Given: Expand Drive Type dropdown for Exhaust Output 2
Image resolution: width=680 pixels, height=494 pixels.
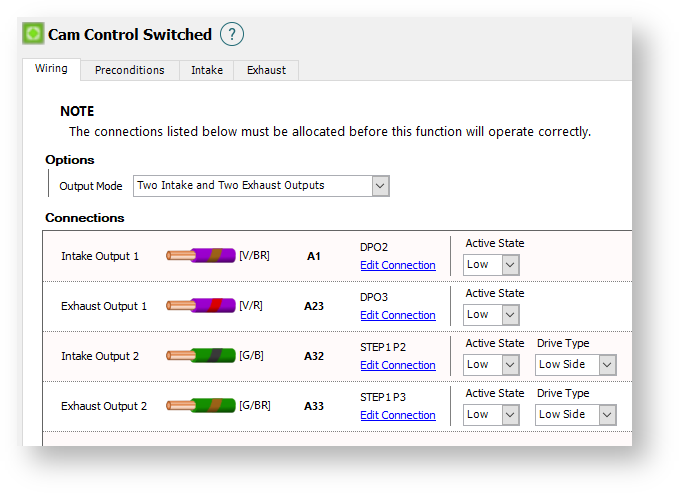Looking at the screenshot, I should [606, 415].
